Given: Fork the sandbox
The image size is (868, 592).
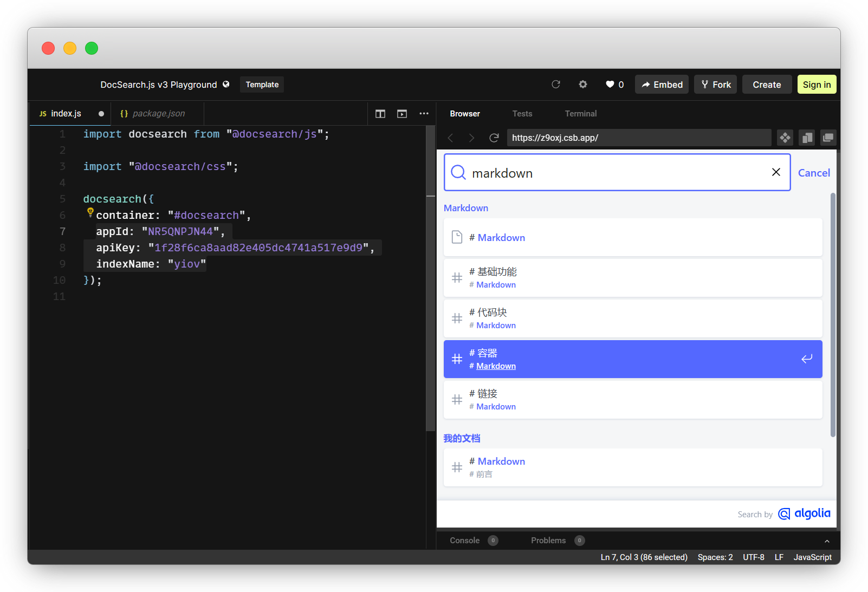Looking at the screenshot, I should 715,84.
